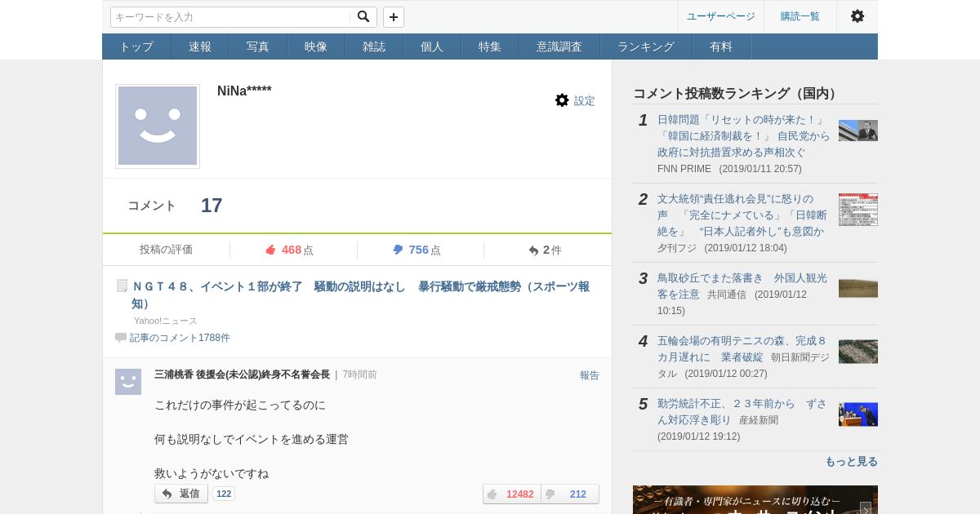The width and height of the screenshot is (980, 514).
Task: Select the 速報 tab
Action: (x=200, y=47)
